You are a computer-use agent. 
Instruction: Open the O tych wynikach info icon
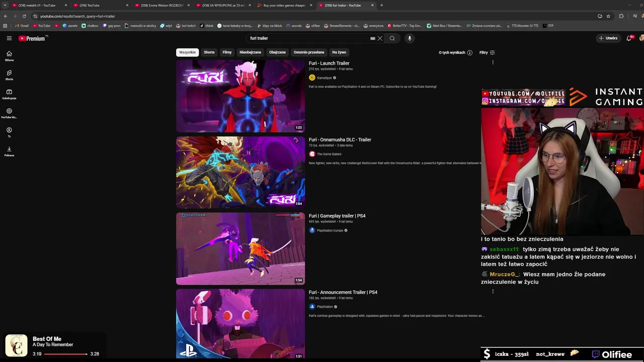(469, 52)
